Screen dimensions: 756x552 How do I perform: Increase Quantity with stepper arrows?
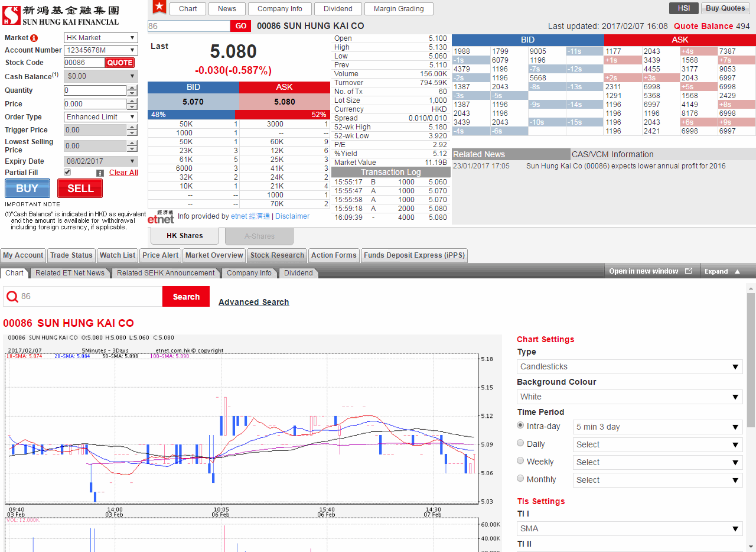(x=132, y=88)
